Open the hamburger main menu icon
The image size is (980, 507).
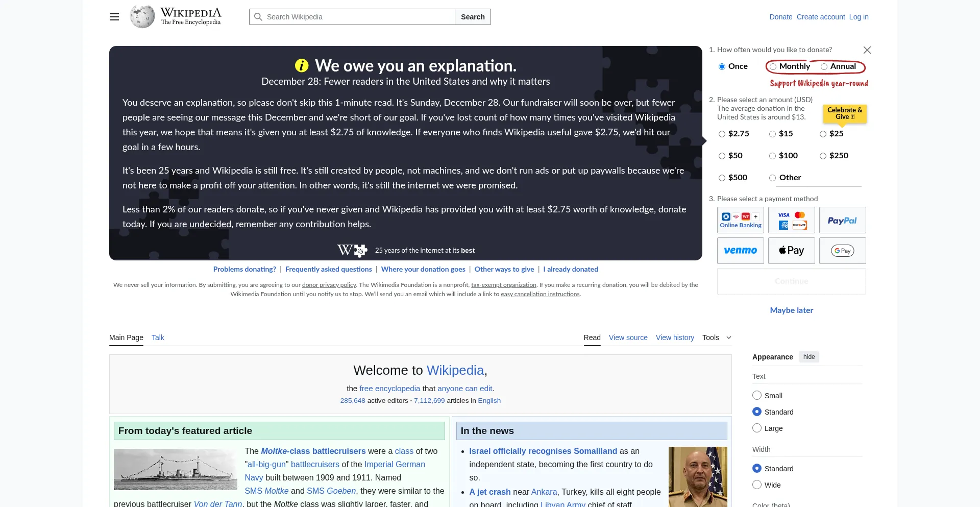114,17
